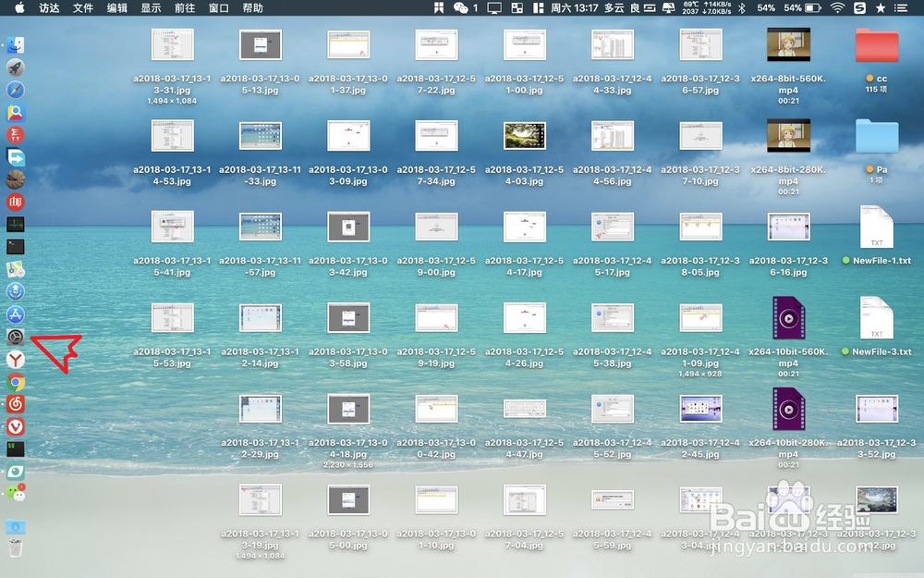Launch Terminal from the Dock
This screenshot has height=578, width=924.
click(x=16, y=247)
